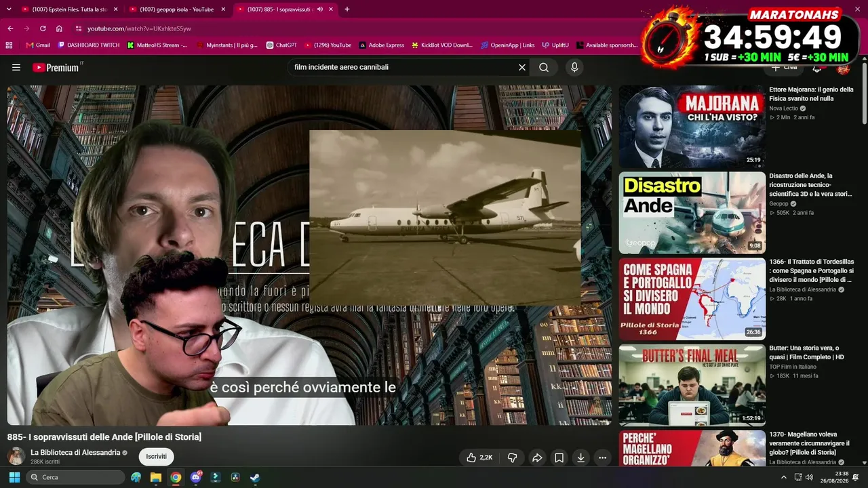This screenshot has width=868, height=488.
Task: Click the browser address bar URL
Action: pyautogui.click(x=139, y=28)
